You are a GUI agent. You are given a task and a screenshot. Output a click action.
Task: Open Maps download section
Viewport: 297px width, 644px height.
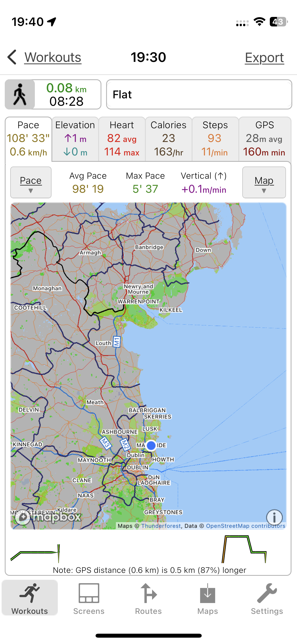click(x=208, y=599)
